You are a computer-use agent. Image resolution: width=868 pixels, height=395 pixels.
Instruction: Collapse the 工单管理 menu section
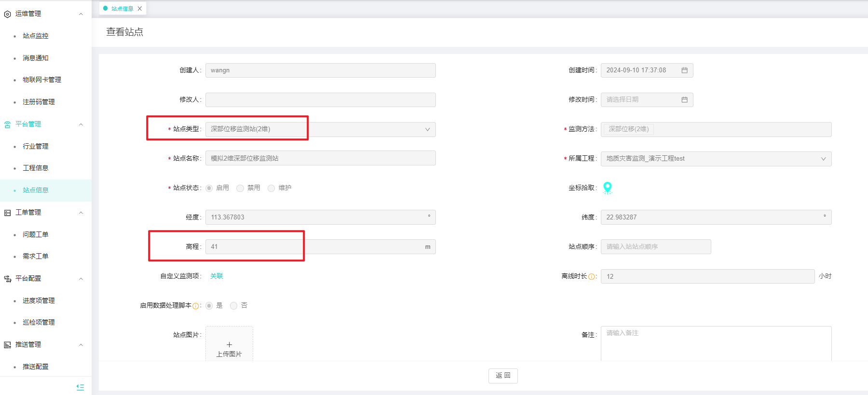[x=81, y=213]
